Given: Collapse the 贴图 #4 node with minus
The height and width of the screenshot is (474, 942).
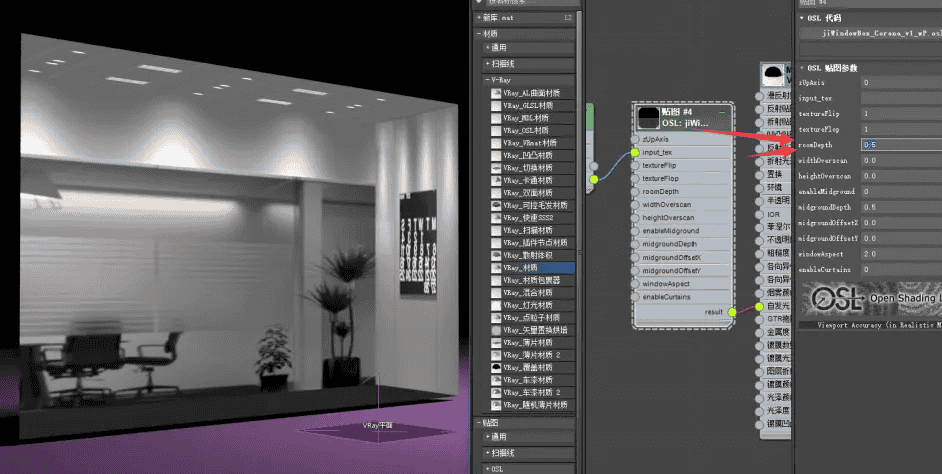Looking at the screenshot, I should [722, 112].
